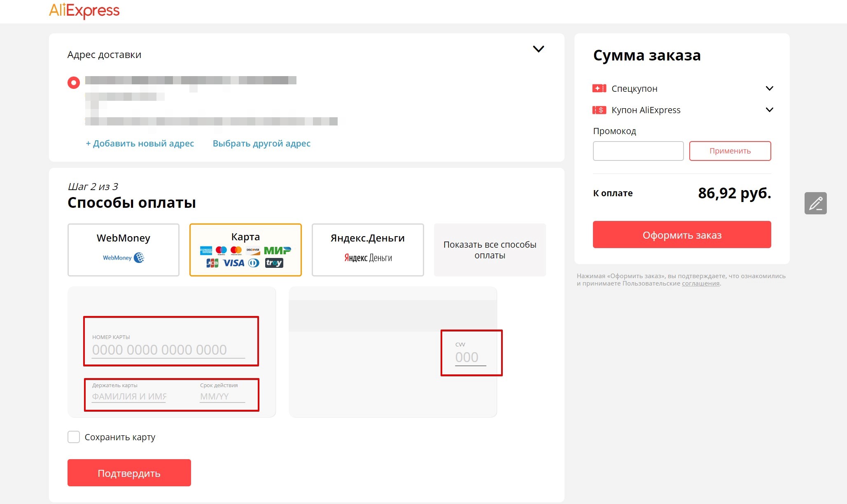Click the WebMoney globe logo
847x504 pixels.
pyautogui.click(x=139, y=258)
